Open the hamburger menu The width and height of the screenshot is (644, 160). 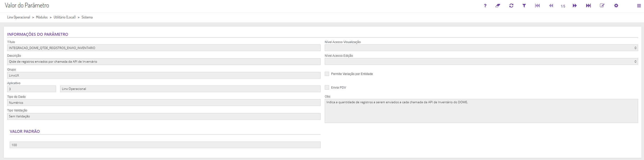(x=639, y=6)
